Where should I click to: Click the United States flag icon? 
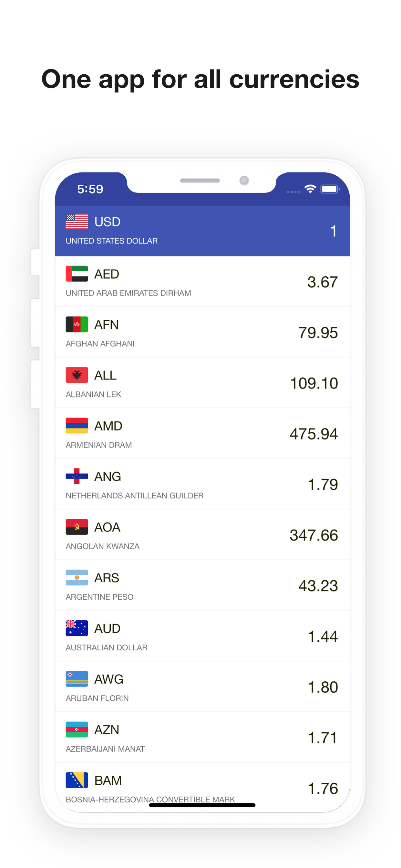coord(77,222)
